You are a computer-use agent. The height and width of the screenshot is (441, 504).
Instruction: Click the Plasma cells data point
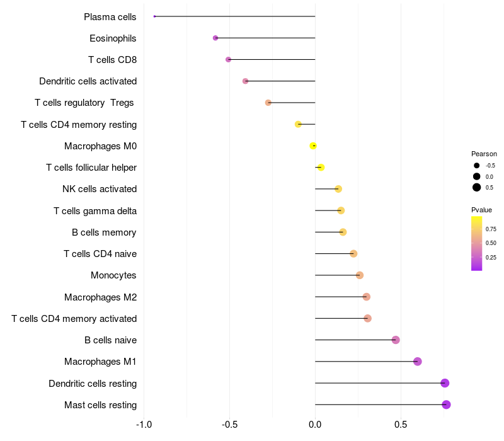click(154, 16)
